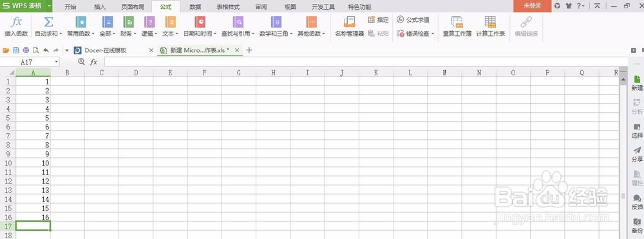Expand the Date and Time (日期和时间) dropdown arrow

[215, 34]
